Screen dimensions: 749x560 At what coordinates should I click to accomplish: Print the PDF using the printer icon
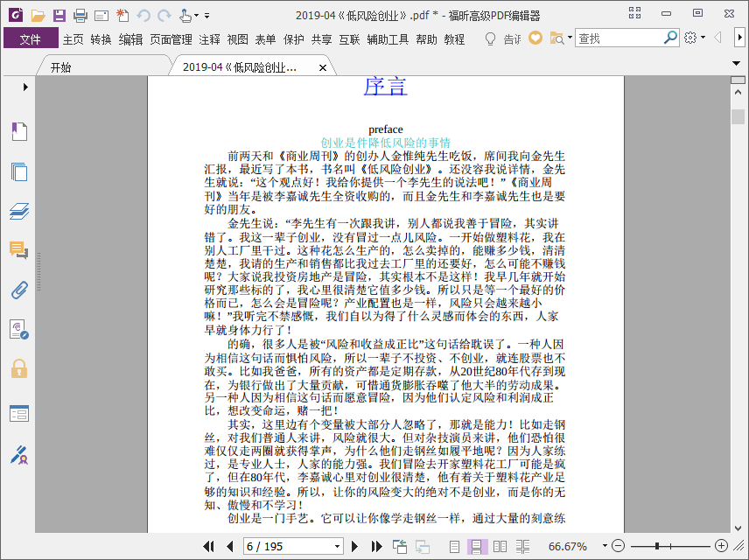(x=80, y=16)
